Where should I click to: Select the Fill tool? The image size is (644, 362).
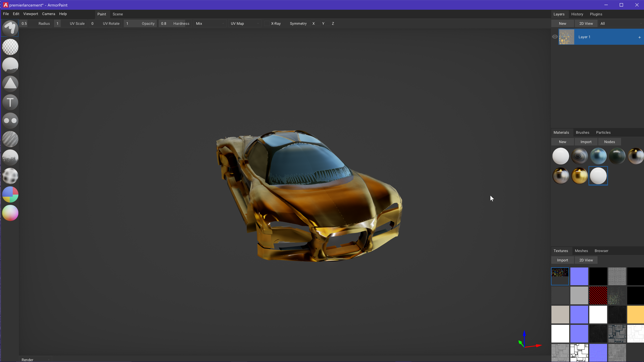tap(10, 65)
